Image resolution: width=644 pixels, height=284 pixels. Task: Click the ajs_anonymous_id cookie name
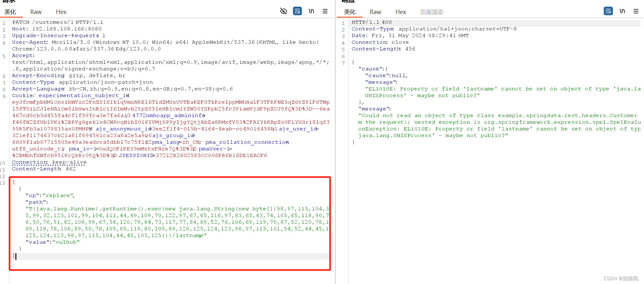point(124,129)
